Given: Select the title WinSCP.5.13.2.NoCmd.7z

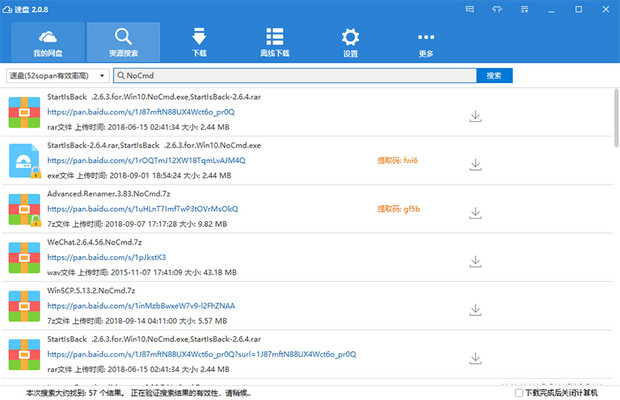Looking at the screenshot, I should pyautogui.click(x=91, y=291).
